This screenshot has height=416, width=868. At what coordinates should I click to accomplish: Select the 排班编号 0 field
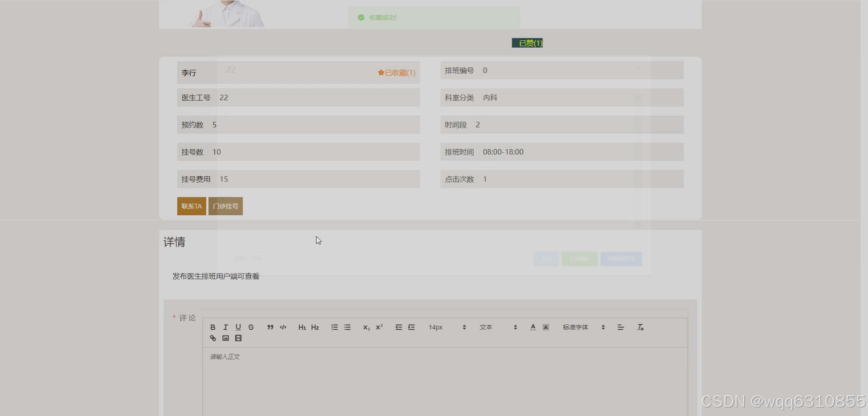(x=562, y=71)
